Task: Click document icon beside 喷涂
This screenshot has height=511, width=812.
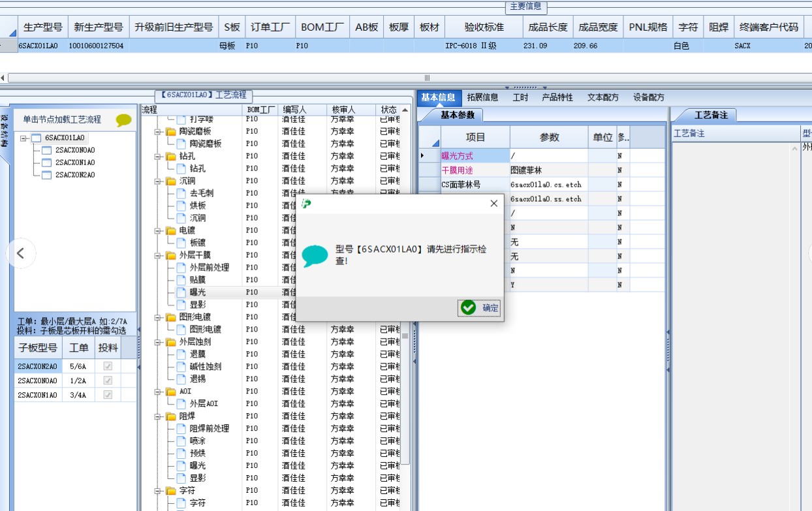Action: click(x=181, y=441)
